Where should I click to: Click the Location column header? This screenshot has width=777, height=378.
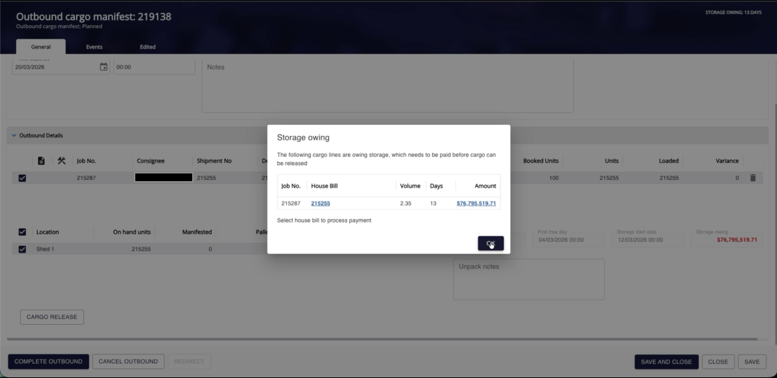click(48, 232)
